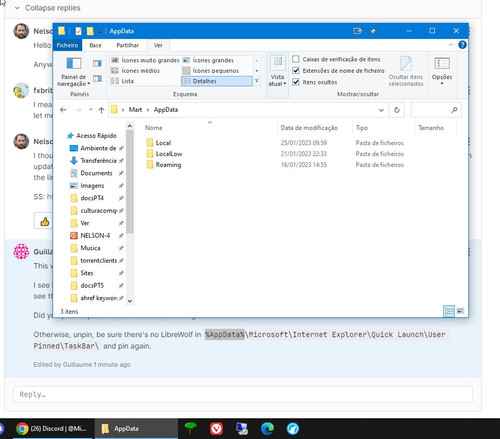Expand the address bar history dropdown

click(381, 110)
